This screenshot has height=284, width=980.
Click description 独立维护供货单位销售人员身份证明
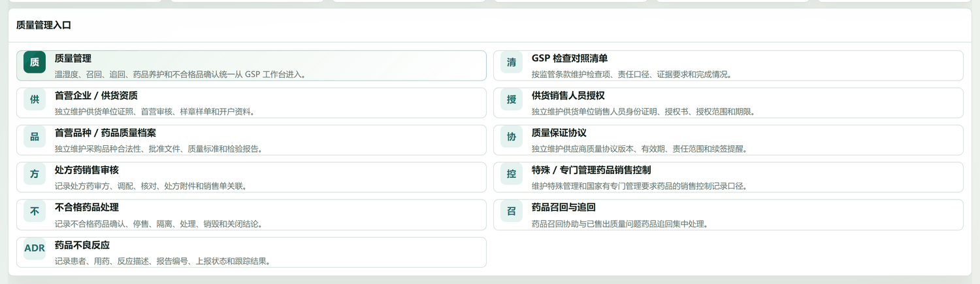click(644, 112)
